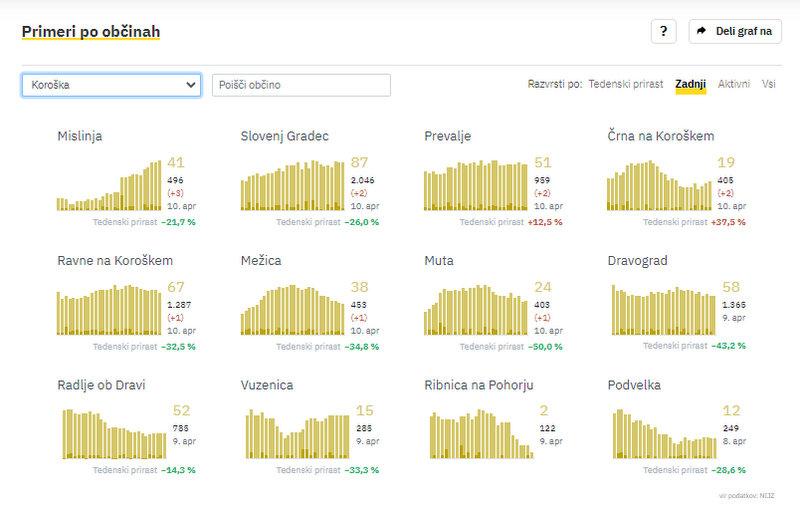
Task: Open the Dravograd bar chart
Action: [x=659, y=309]
